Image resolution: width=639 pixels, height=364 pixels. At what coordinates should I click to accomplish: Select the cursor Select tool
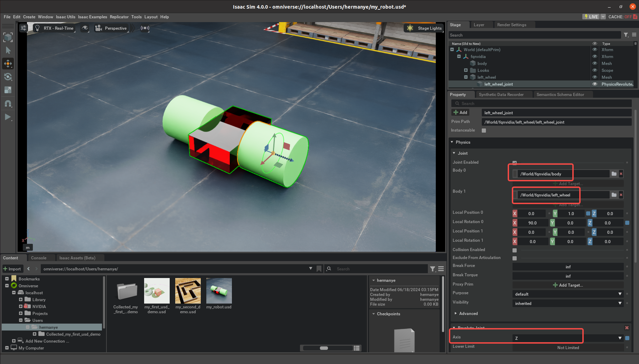(x=8, y=50)
